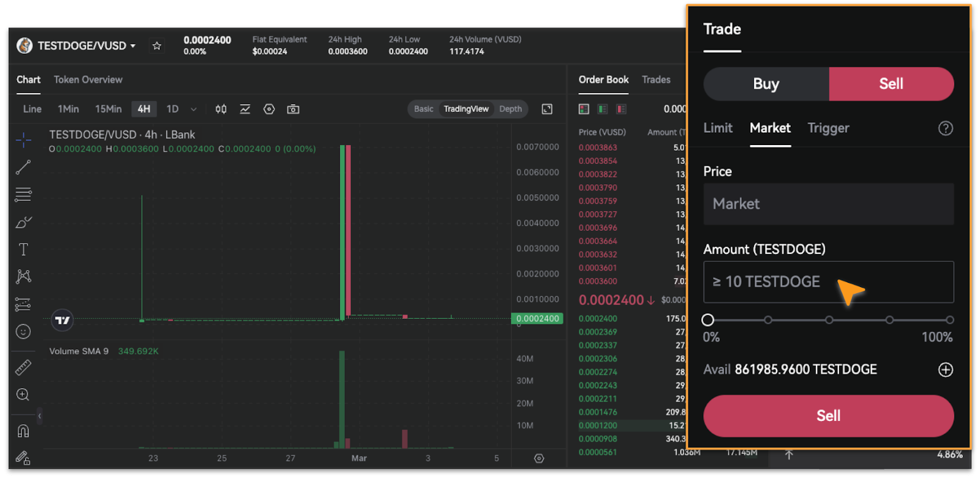This screenshot has height=478, width=980.
Task: Switch to the Order Book tab
Action: pyautogui.click(x=603, y=80)
